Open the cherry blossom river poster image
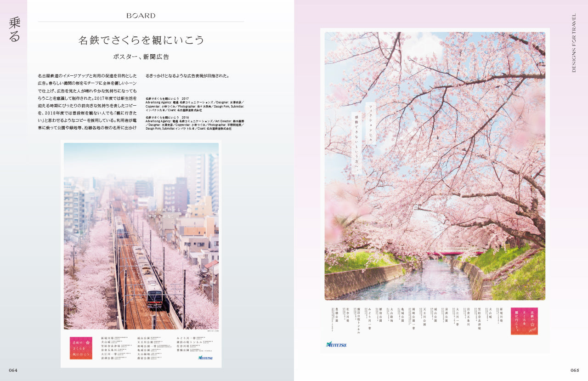This screenshot has width=588, height=381. click(x=435, y=165)
